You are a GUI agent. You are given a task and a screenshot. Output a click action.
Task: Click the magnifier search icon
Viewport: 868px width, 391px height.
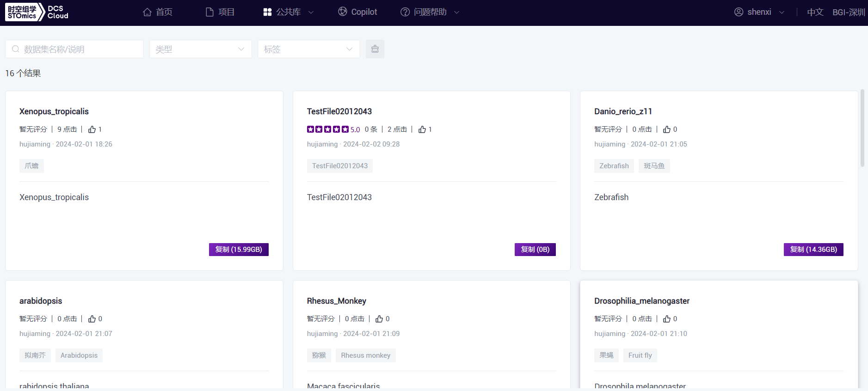[x=16, y=49]
